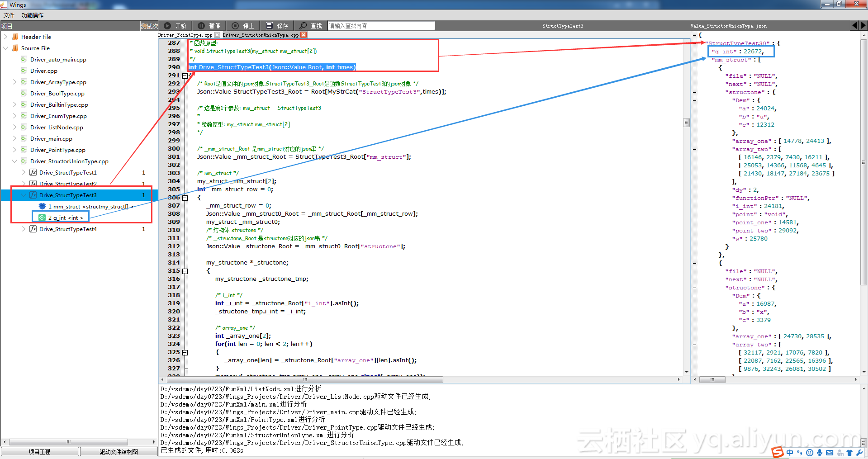
Task: Expand the Driver_main.cpp node
Action: (14, 138)
